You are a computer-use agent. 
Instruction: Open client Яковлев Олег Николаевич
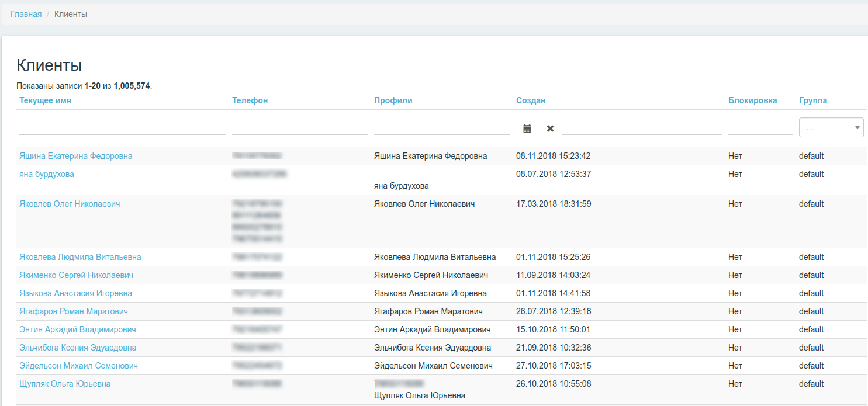click(70, 204)
